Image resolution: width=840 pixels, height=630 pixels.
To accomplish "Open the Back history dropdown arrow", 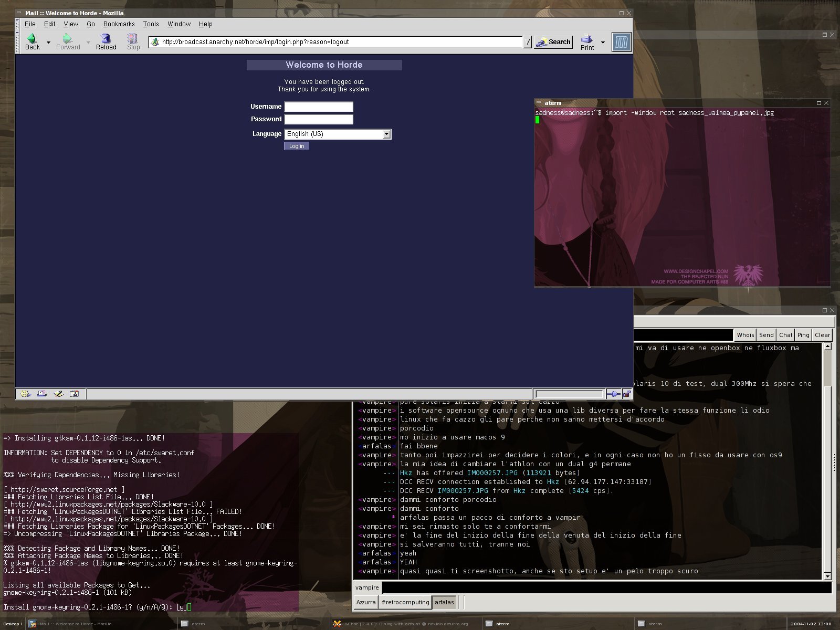I will (x=48, y=42).
